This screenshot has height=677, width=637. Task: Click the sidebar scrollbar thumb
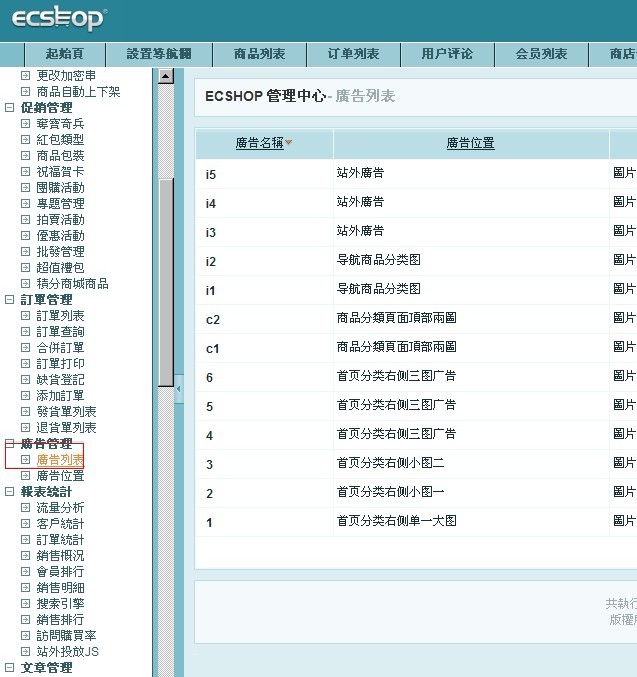pyautogui.click(x=165, y=282)
